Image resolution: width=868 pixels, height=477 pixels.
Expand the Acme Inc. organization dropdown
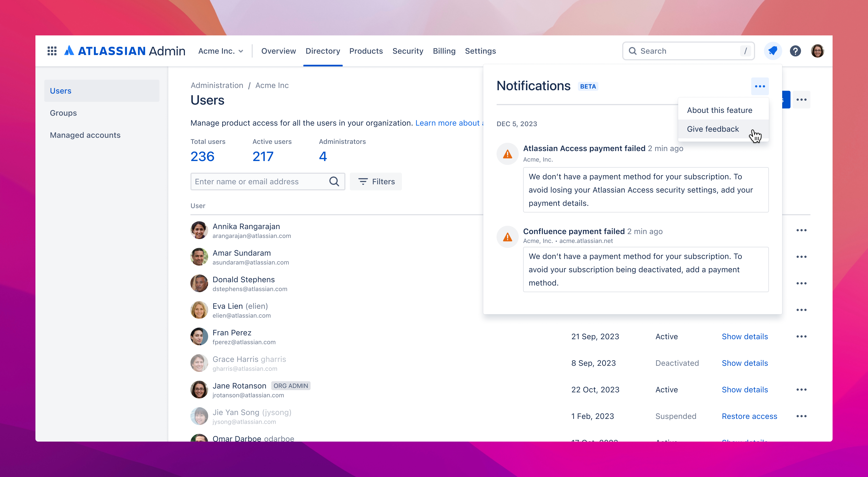click(x=221, y=51)
